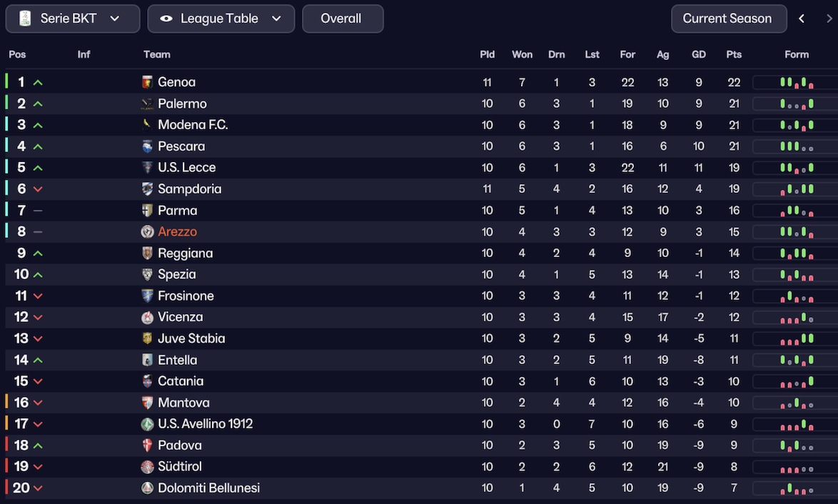Click the Serie BKT league logo
The height and width of the screenshot is (504, 838).
click(x=25, y=19)
